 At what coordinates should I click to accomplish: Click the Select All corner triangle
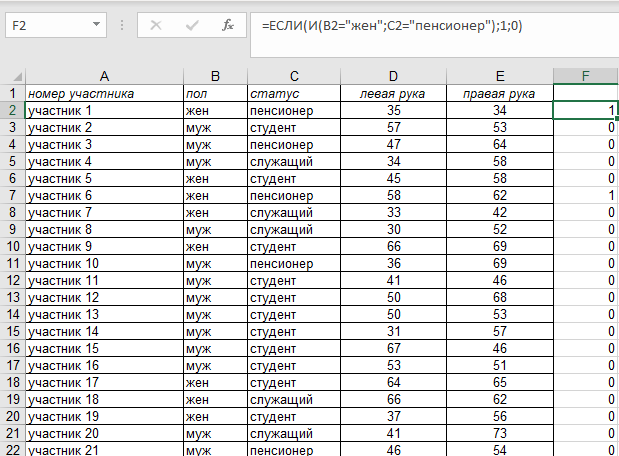pos(12,76)
